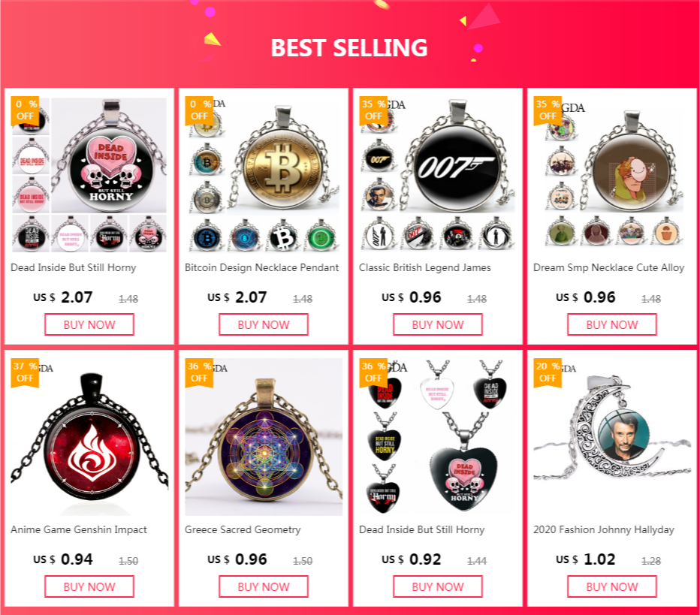The height and width of the screenshot is (615, 700).
Task: Open the sacred geometry bronze pendant image
Action: 264,437
